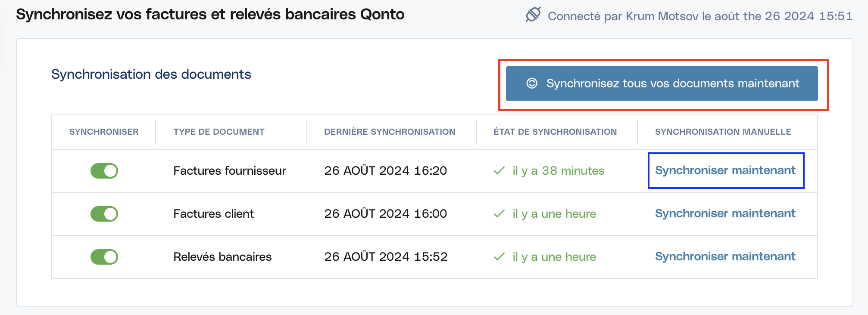Click the green checkmark for Factures client
The width and height of the screenshot is (868, 315).
click(x=499, y=214)
